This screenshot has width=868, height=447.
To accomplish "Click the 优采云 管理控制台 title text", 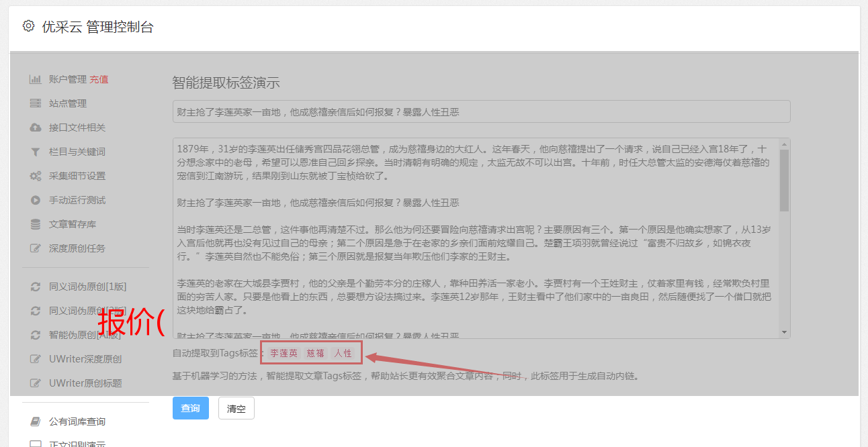I will 98,27.
